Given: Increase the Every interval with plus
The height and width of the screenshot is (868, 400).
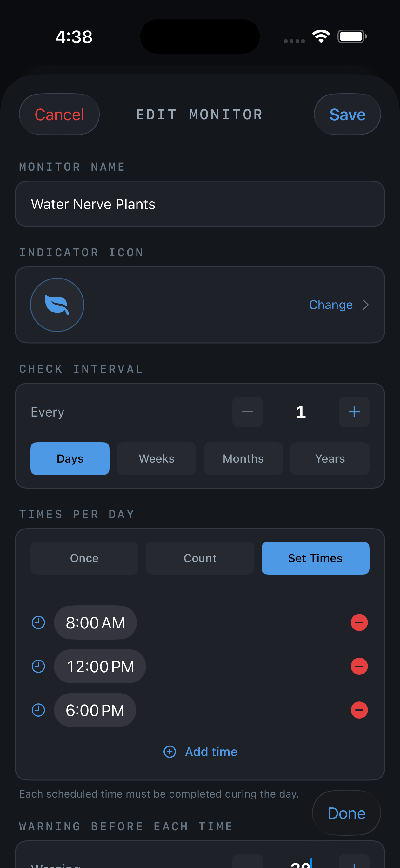Looking at the screenshot, I should (354, 412).
